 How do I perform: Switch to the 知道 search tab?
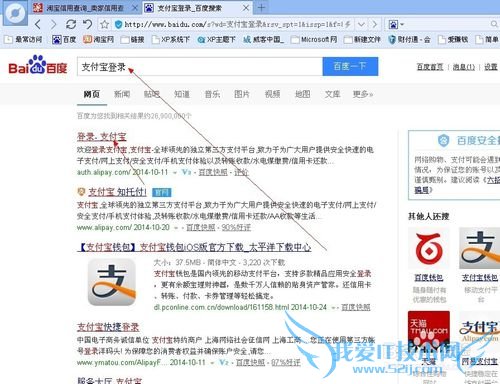click(182, 94)
